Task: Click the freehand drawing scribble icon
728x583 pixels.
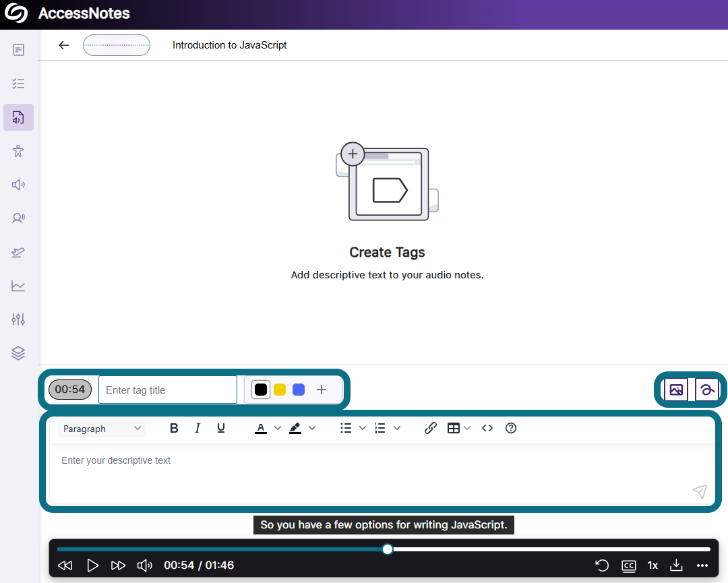Action: 707,390
